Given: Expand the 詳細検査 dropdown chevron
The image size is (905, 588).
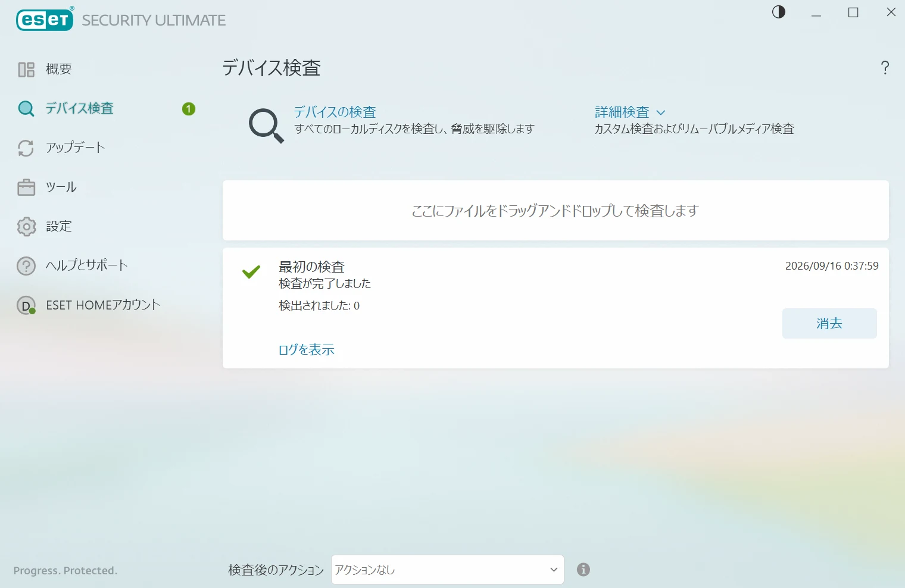Looking at the screenshot, I should click(661, 112).
